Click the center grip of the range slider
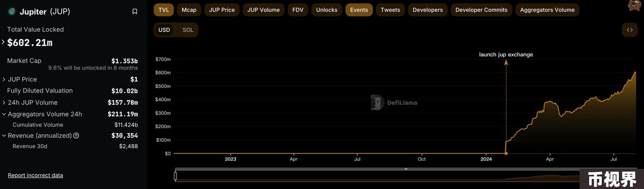This screenshot has height=189, width=644. click(406, 169)
